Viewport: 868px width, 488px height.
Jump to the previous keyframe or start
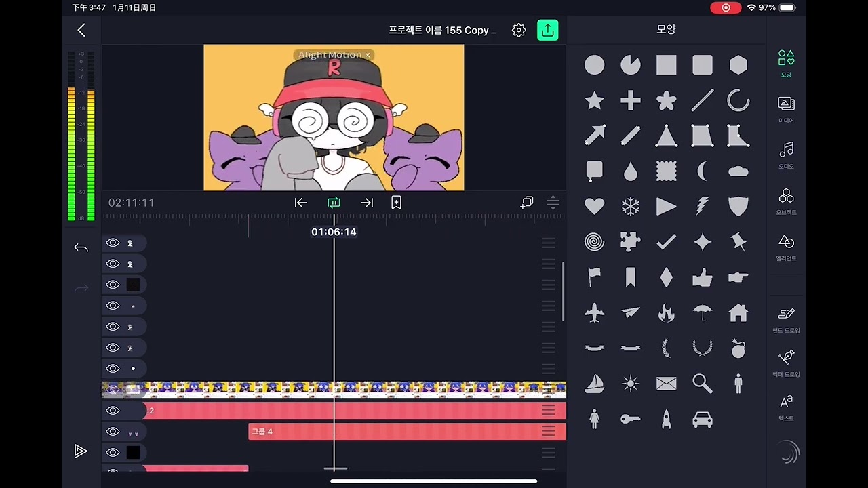click(x=300, y=202)
